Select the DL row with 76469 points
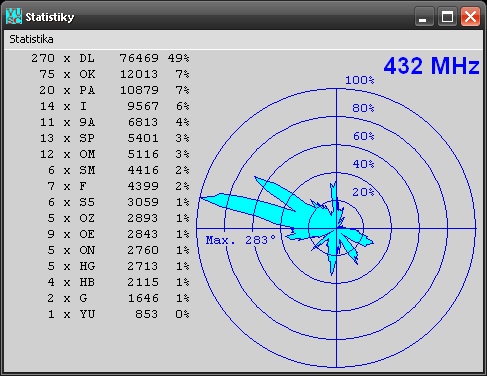 (110, 58)
